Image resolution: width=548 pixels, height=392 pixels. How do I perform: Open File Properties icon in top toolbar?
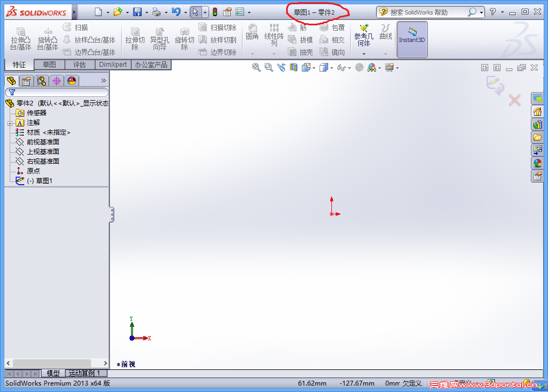pyautogui.click(x=227, y=12)
